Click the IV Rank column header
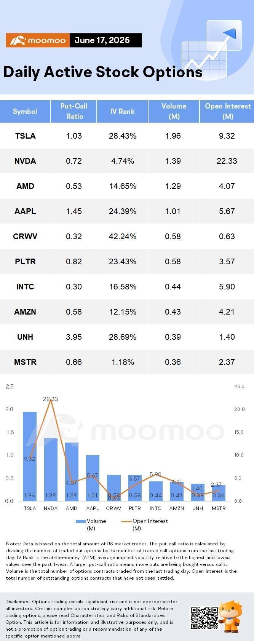254x644 pixels. [x=122, y=111]
